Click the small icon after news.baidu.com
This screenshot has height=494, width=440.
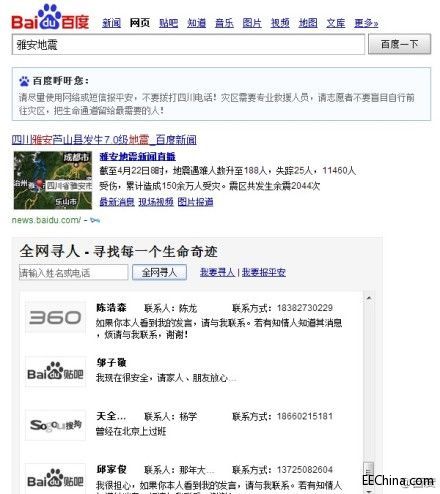tap(95, 220)
